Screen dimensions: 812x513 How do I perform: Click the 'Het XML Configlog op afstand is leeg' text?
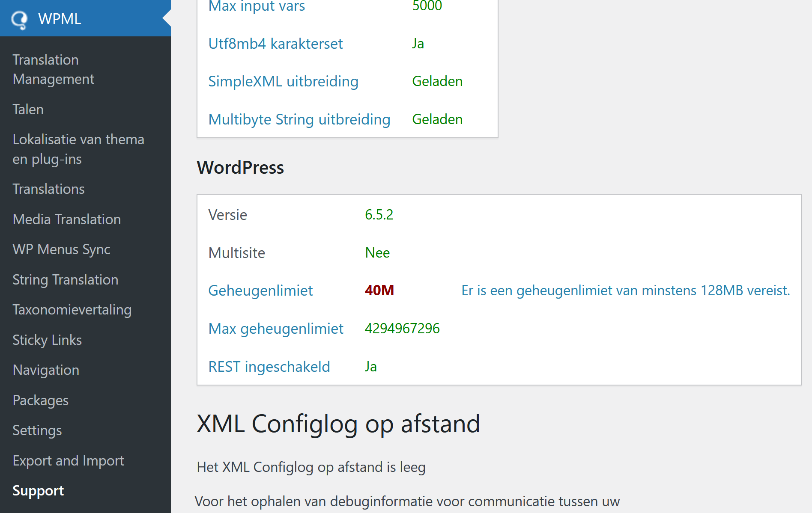point(311,467)
